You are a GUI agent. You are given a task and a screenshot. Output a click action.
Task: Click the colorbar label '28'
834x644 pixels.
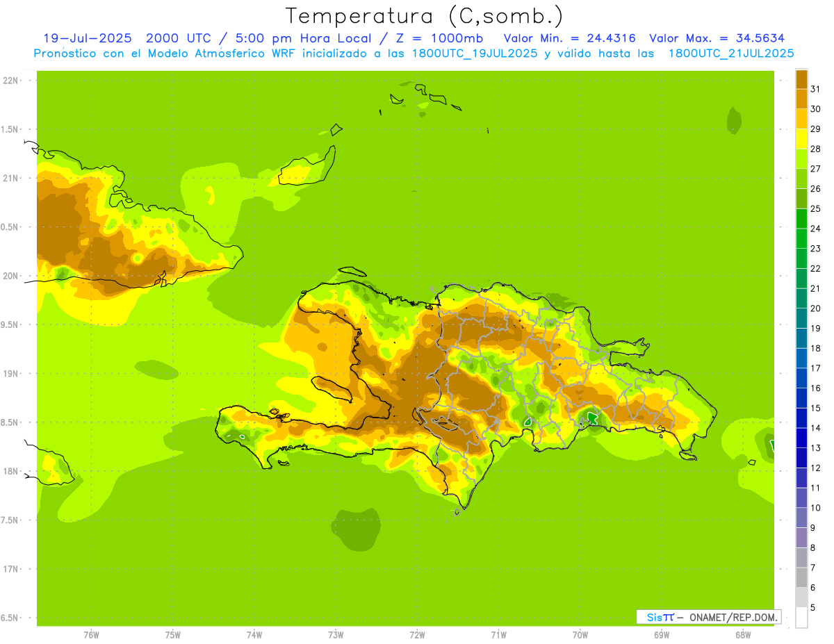(816, 149)
